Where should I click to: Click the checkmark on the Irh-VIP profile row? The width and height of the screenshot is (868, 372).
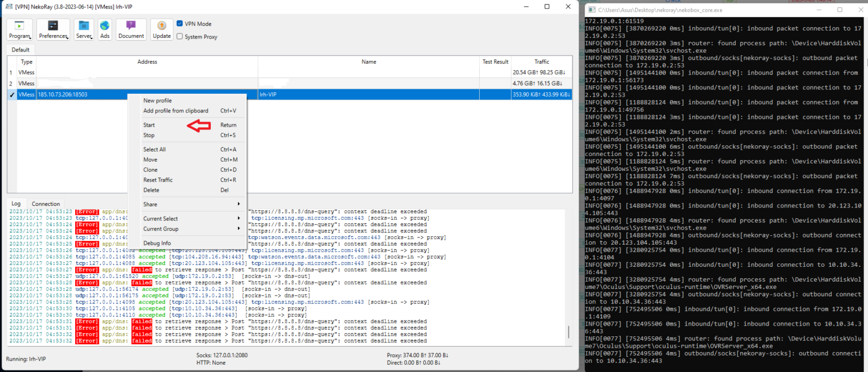coord(12,94)
